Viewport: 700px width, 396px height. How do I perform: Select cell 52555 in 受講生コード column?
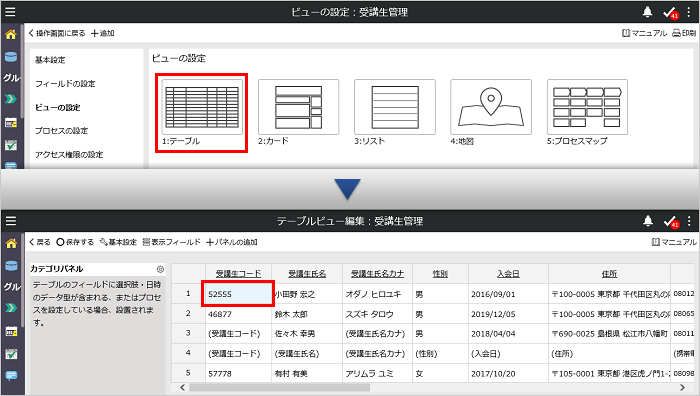[x=238, y=294]
